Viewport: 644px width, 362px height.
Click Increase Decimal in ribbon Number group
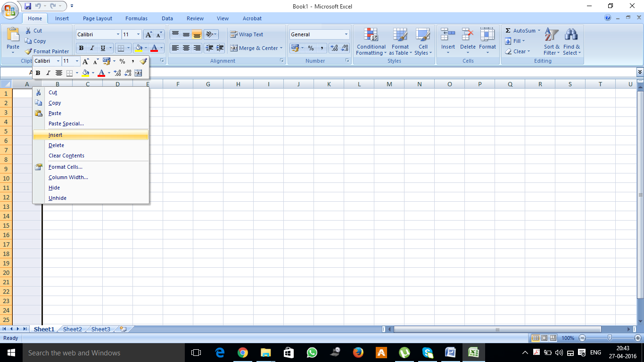pyautogui.click(x=334, y=48)
